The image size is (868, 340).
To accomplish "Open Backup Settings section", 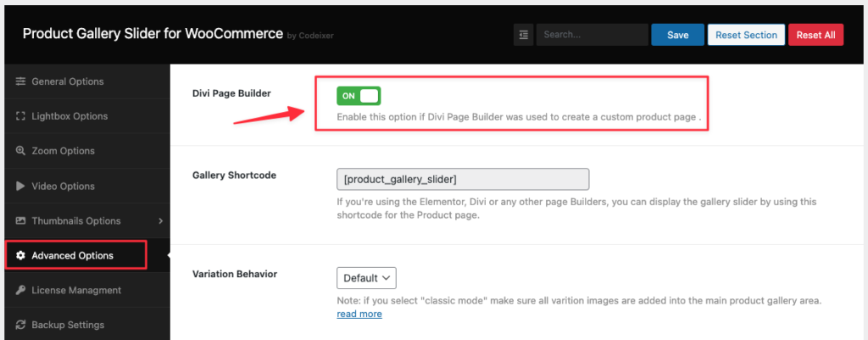I will click(87, 325).
